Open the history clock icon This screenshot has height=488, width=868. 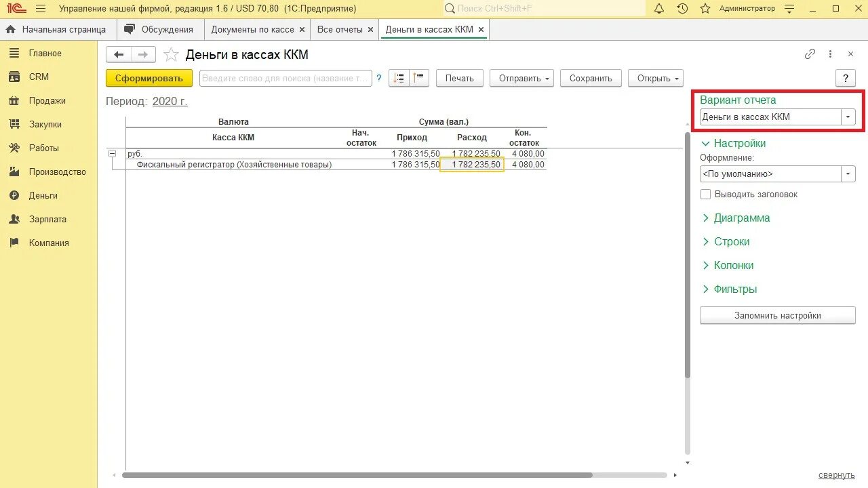click(682, 9)
